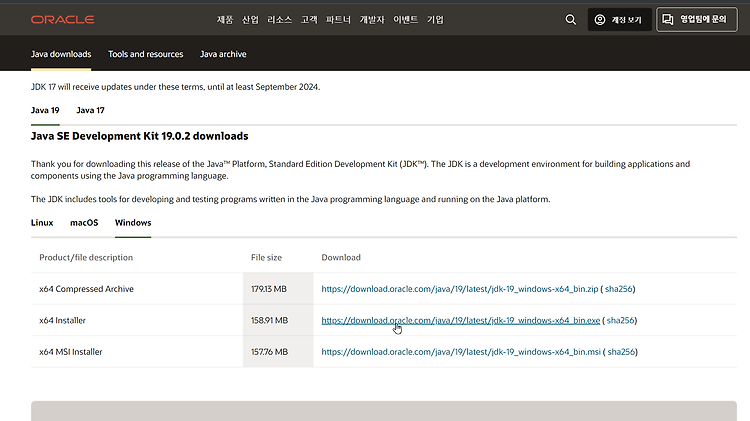Viewport: 750px width, 421px height.
Task: Open sha256 for x64 MSI Installer
Action: 621,352
